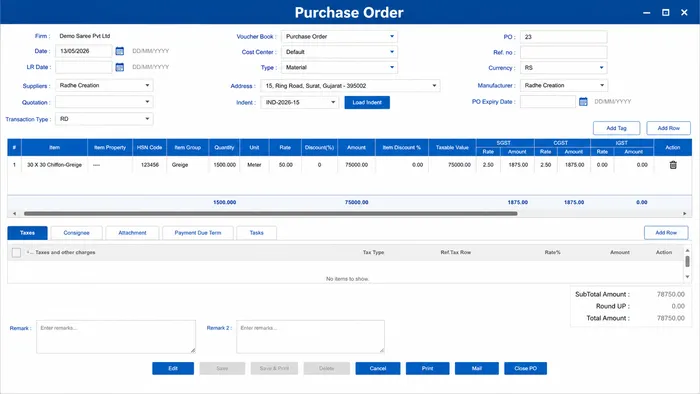Screen dimensions: 700x394
Task: Click the Edit button
Action: pyautogui.click(x=173, y=369)
